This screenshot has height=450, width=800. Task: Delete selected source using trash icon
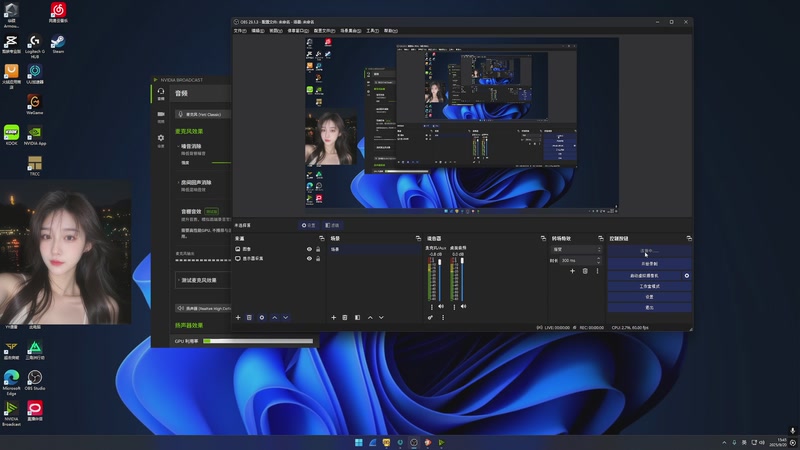tap(249, 317)
